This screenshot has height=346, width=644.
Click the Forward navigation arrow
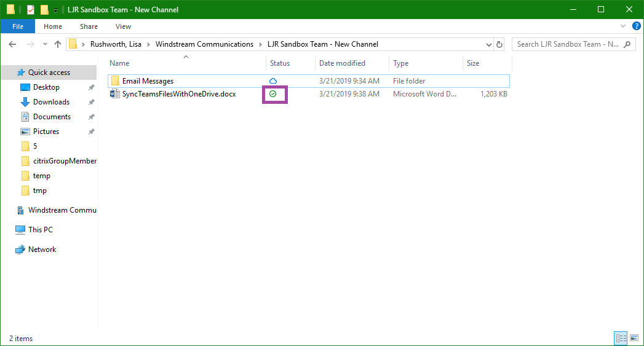pyautogui.click(x=30, y=44)
